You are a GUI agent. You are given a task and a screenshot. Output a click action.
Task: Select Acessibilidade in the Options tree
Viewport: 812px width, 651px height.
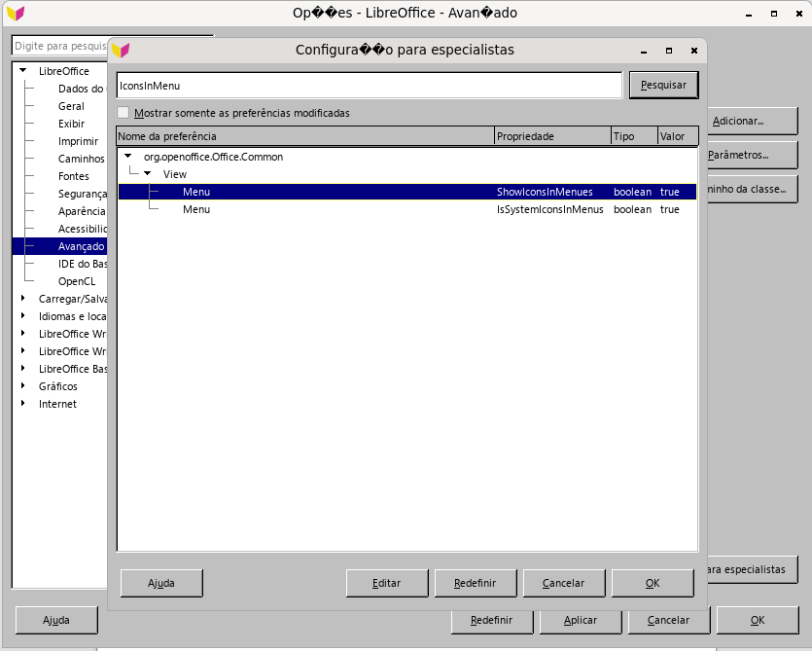[83, 229]
